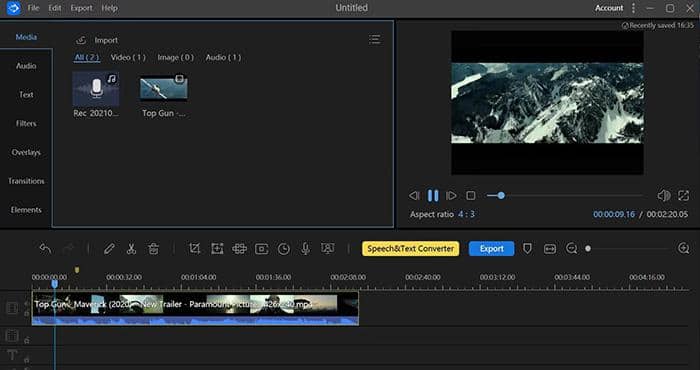Select the Top Gun video thumbnail
The image size is (700, 370).
click(163, 87)
